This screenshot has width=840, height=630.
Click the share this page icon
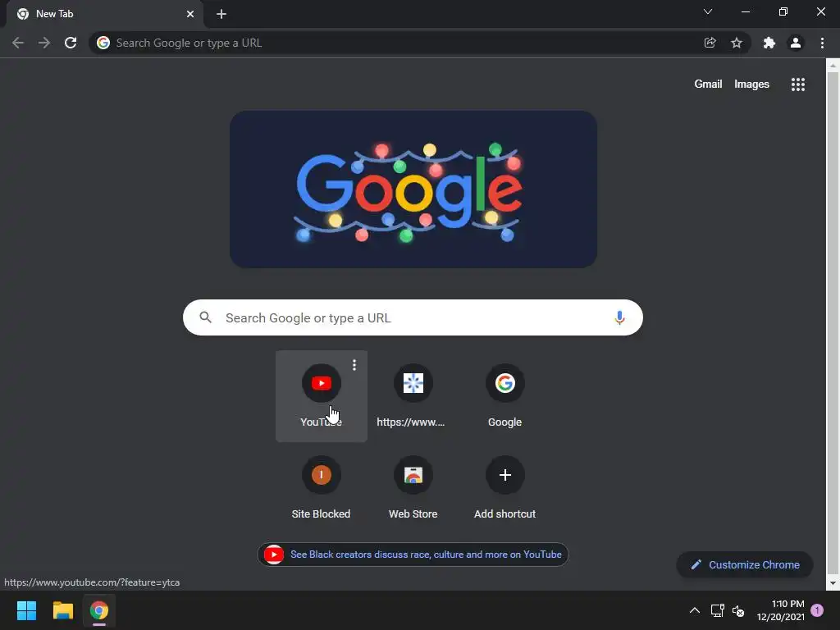click(x=710, y=43)
